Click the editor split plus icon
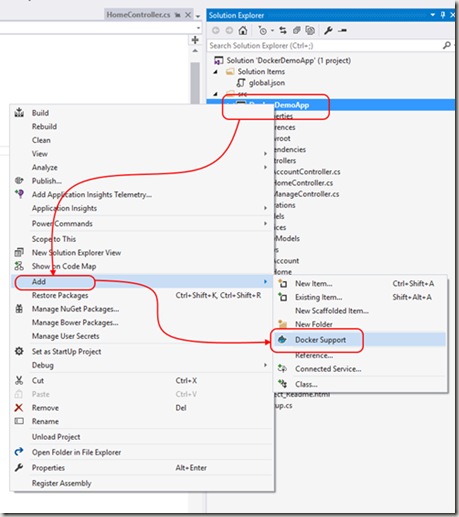459x517 pixels. pyautogui.click(x=195, y=40)
